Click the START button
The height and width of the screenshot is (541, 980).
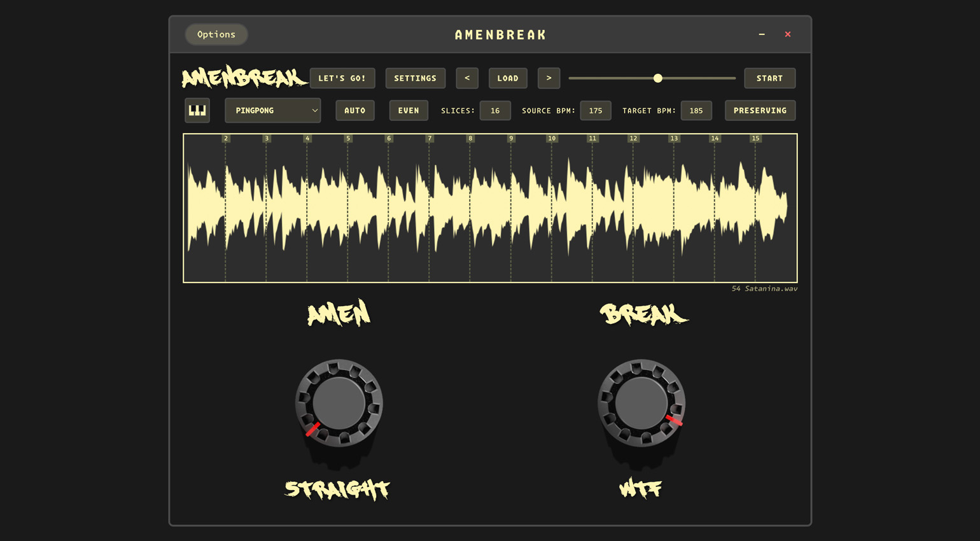click(769, 78)
